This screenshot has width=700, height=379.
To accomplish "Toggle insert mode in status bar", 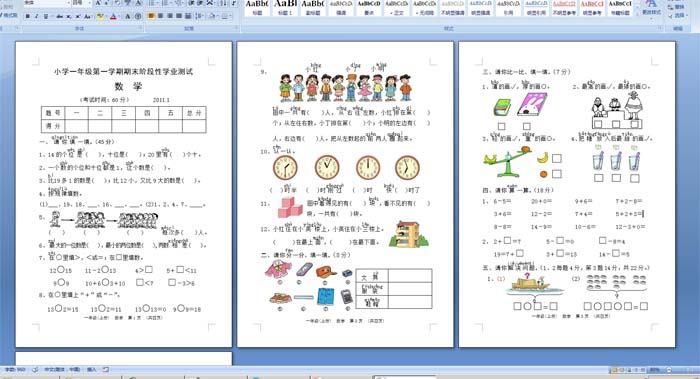I will coord(92,370).
